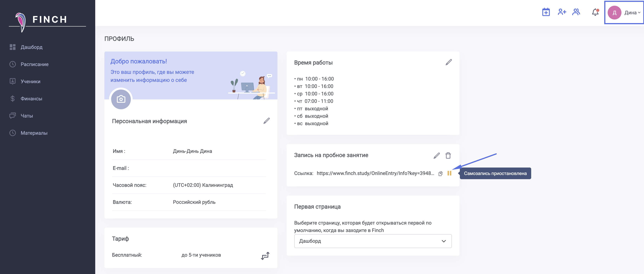Toggle paused self-signup pause icon
The width and height of the screenshot is (644, 274).
click(449, 173)
